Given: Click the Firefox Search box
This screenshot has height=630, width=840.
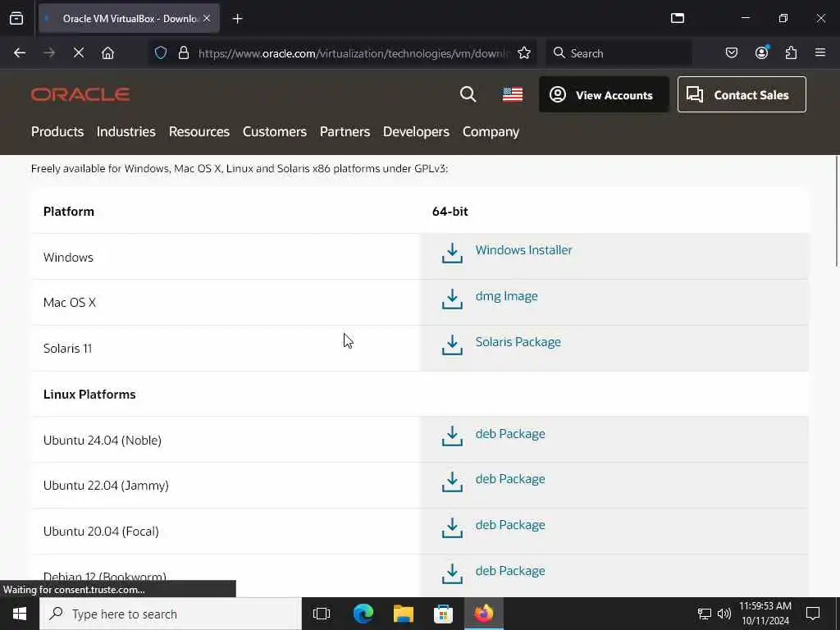Looking at the screenshot, I should (619, 53).
